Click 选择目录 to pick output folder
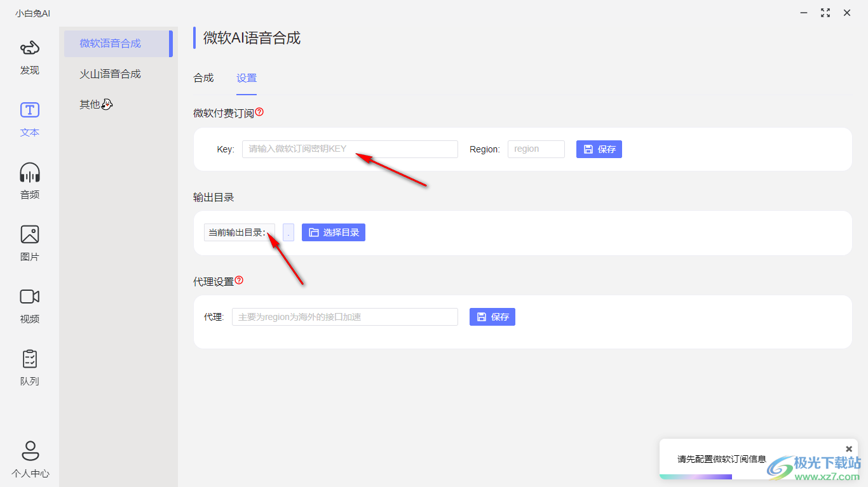Viewport: 868px width, 487px height. 334,232
